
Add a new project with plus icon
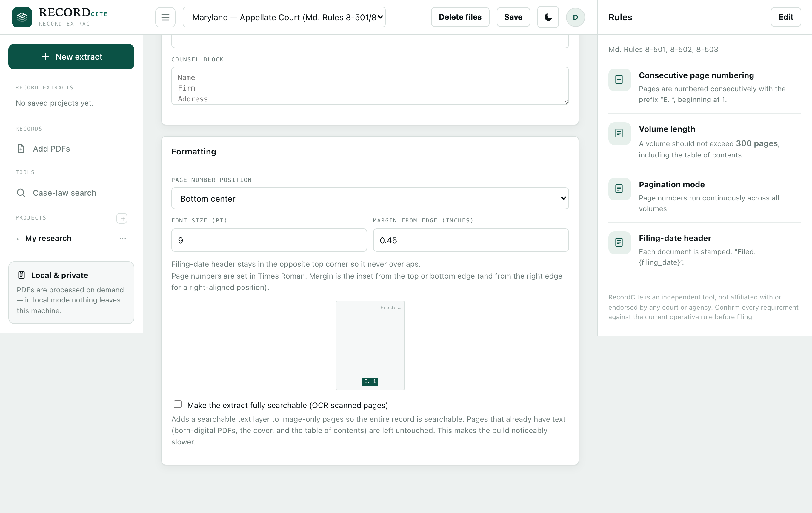[x=122, y=218]
